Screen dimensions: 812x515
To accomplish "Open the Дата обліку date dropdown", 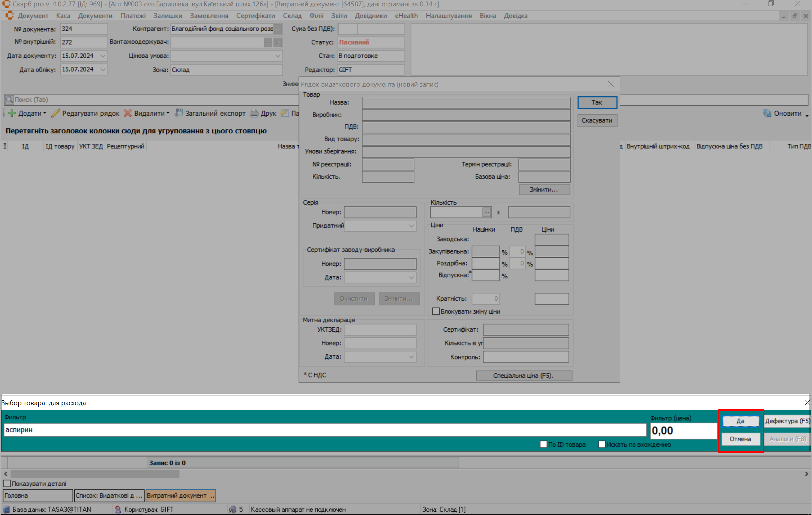I will 103,69.
